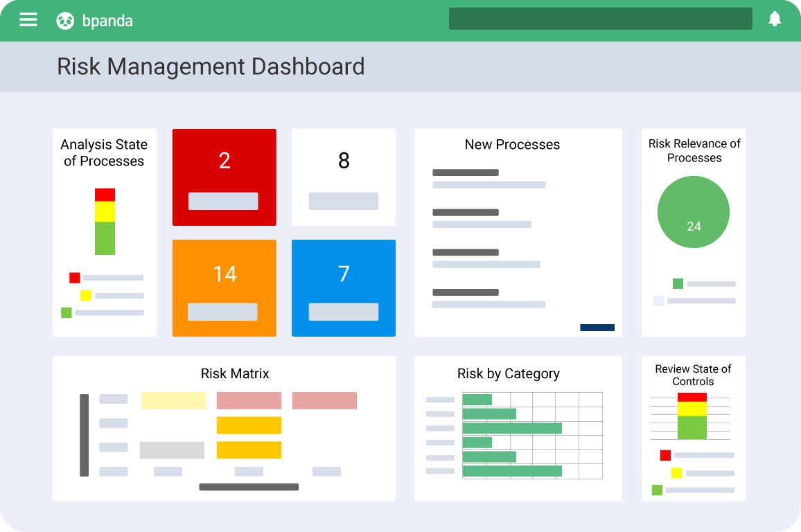Image resolution: width=801 pixels, height=532 pixels.
Task: Click green legend square under Risk Relevance pie
Action: click(678, 283)
